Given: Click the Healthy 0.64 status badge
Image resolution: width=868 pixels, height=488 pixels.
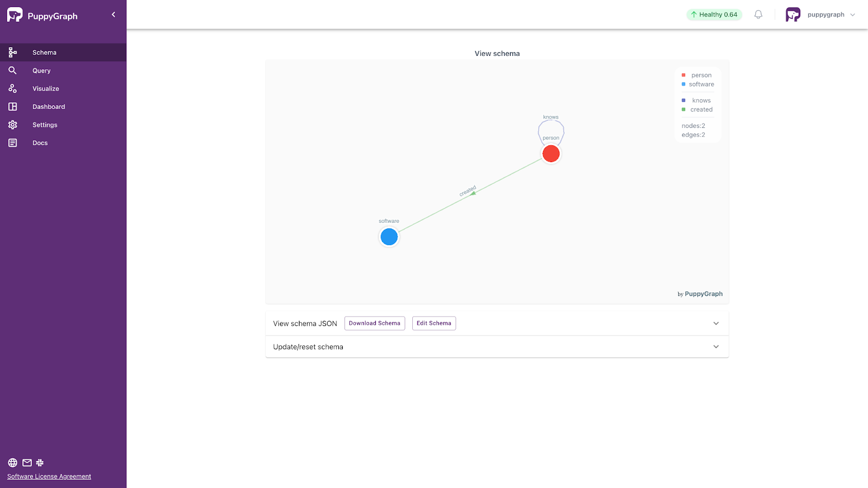Looking at the screenshot, I should pyautogui.click(x=714, y=15).
